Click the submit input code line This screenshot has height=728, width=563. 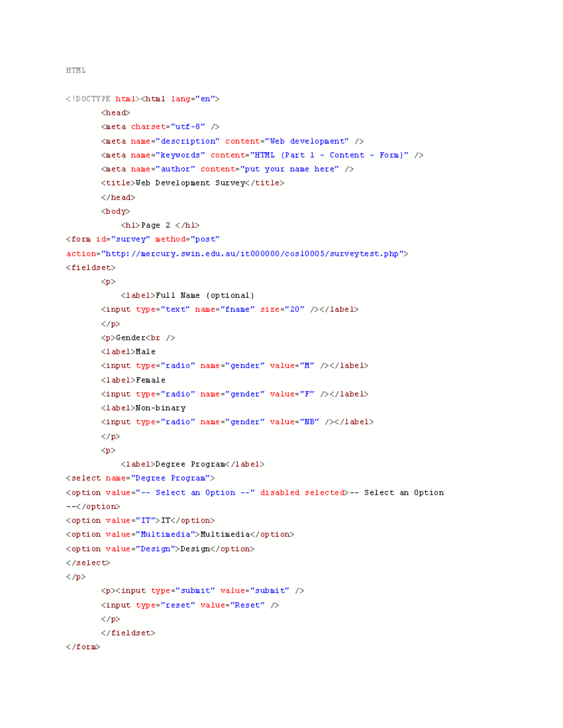tap(202, 590)
